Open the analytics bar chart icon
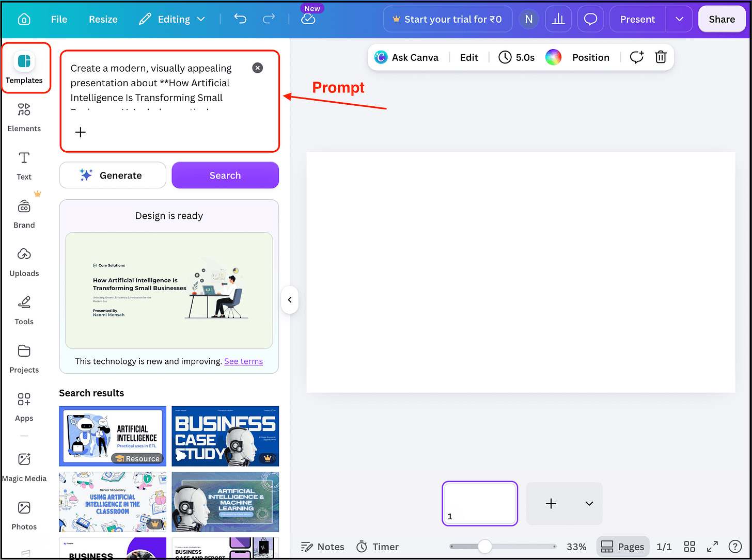Image resolution: width=752 pixels, height=560 pixels. [x=558, y=19]
